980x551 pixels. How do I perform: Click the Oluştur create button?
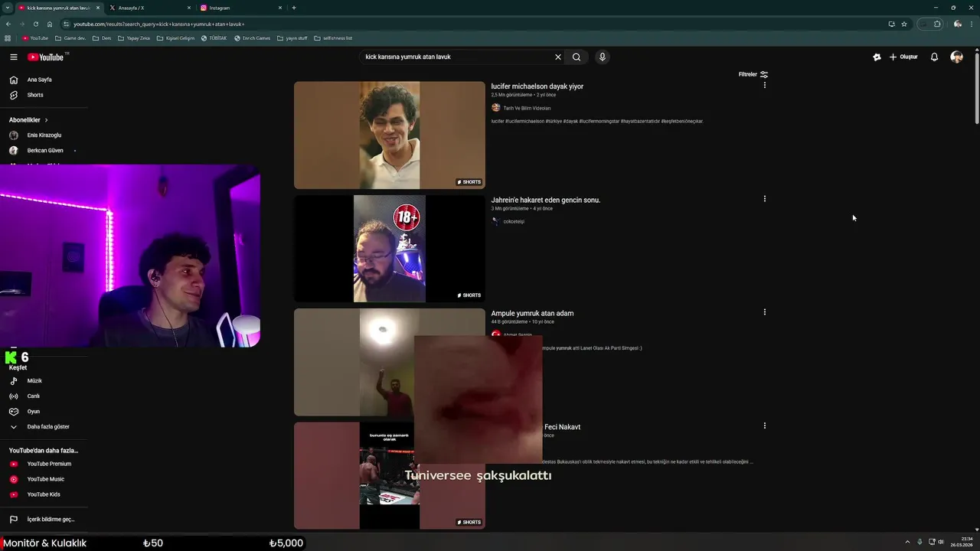tap(903, 57)
